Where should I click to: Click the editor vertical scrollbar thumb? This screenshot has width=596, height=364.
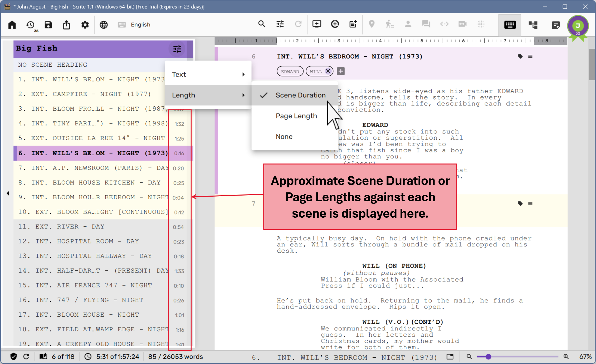pos(592,64)
